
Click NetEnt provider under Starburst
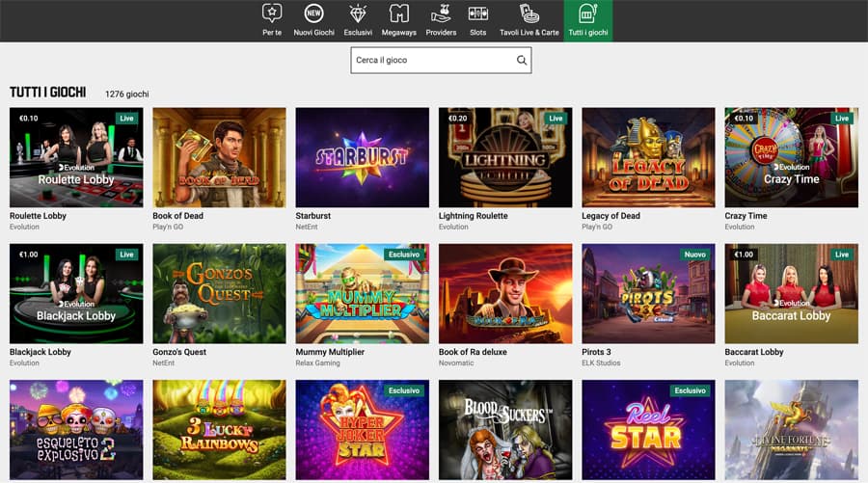click(307, 227)
